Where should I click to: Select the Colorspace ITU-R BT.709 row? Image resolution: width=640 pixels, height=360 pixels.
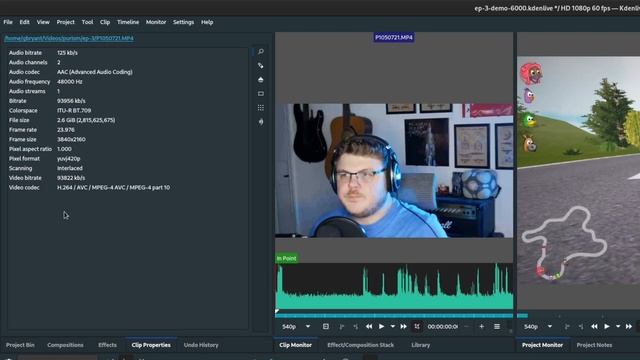coord(128,110)
